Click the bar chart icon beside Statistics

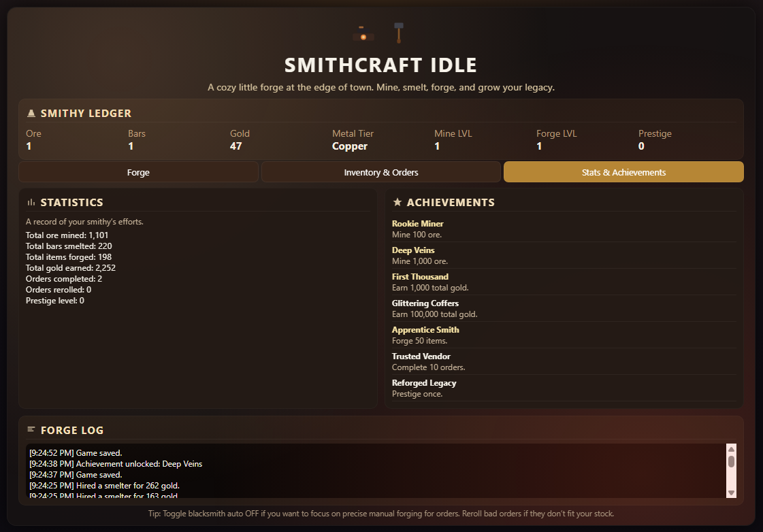[x=31, y=203]
